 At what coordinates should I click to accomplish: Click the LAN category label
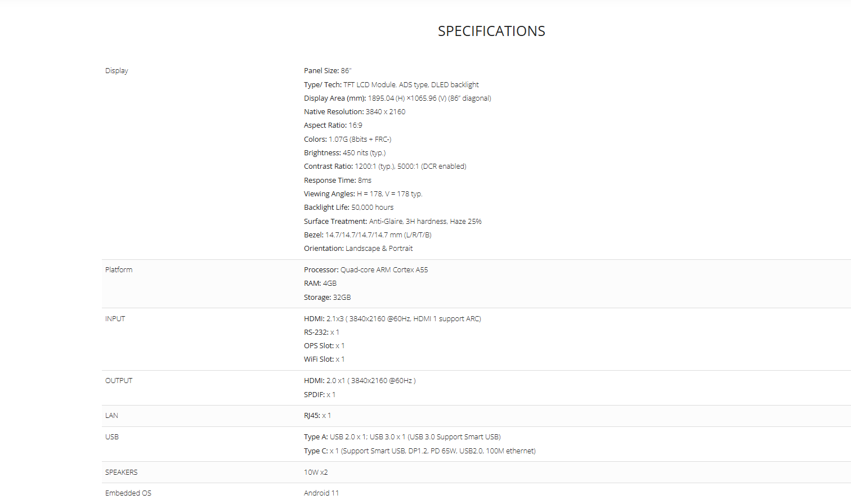[111, 416]
